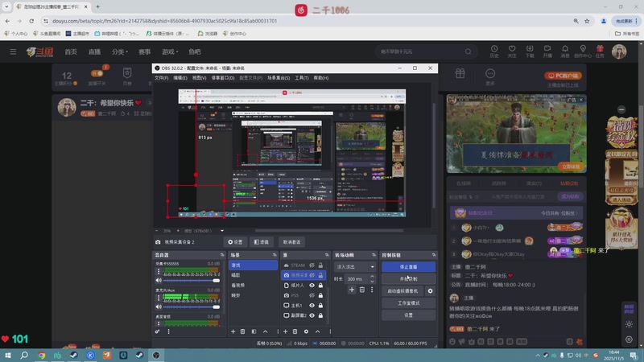Open the OBS 停靠窗口(D) menu

pos(223,78)
